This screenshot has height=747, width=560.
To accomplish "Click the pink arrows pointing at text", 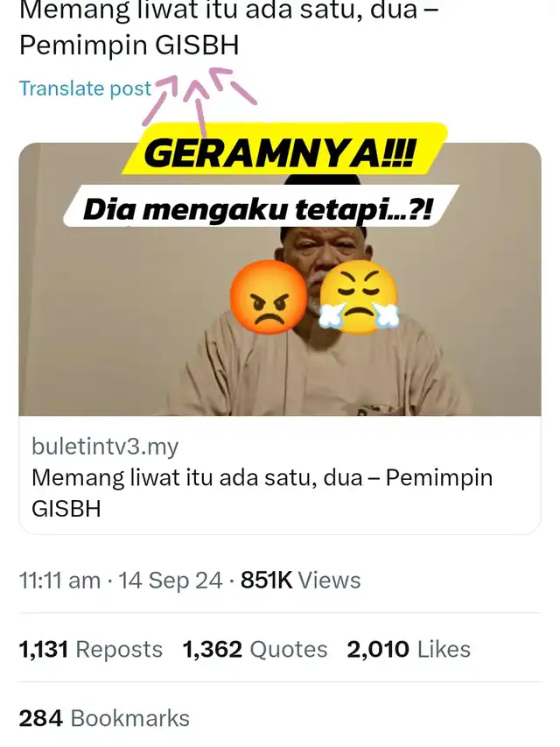I will (x=200, y=100).
